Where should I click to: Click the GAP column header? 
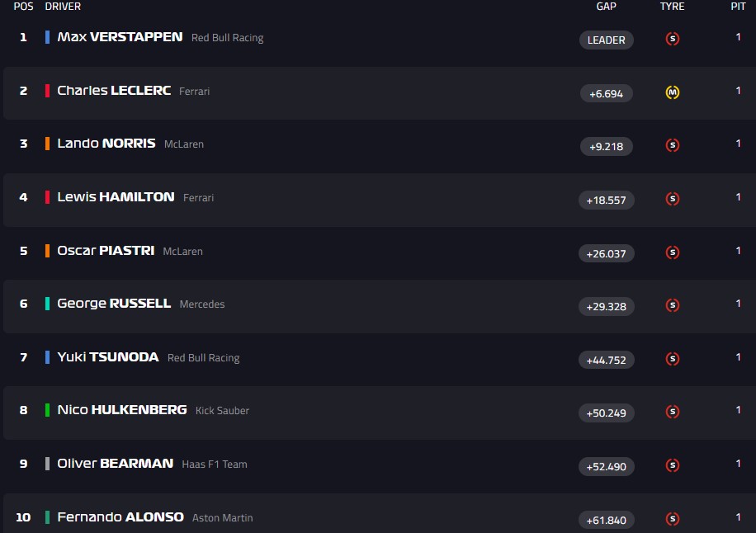coord(606,7)
